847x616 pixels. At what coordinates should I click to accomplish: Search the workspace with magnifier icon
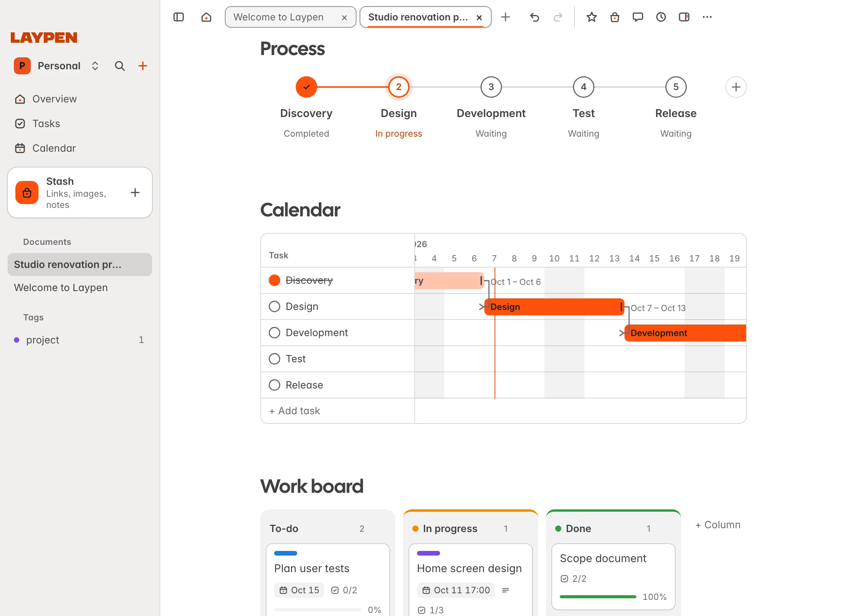[x=120, y=66]
